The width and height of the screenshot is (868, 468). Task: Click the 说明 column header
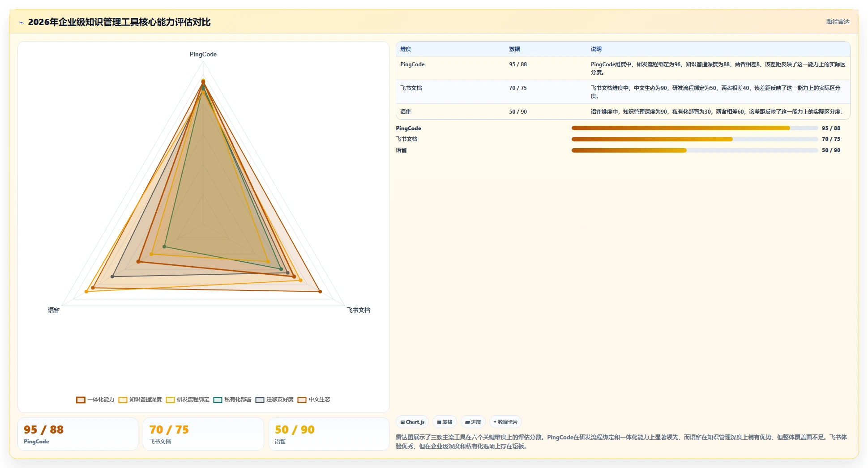pyautogui.click(x=596, y=49)
